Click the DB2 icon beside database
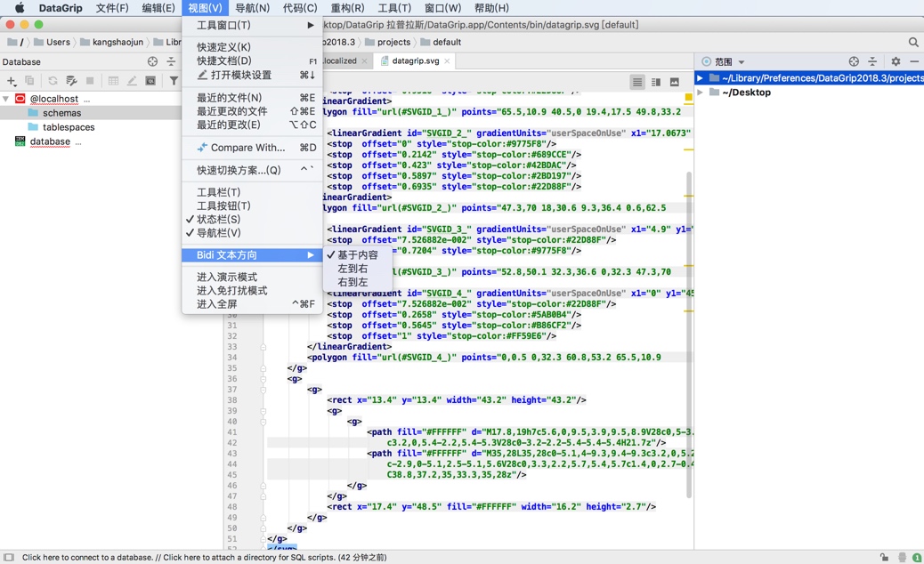This screenshot has height=564, width=924. (x=20, y=141)
